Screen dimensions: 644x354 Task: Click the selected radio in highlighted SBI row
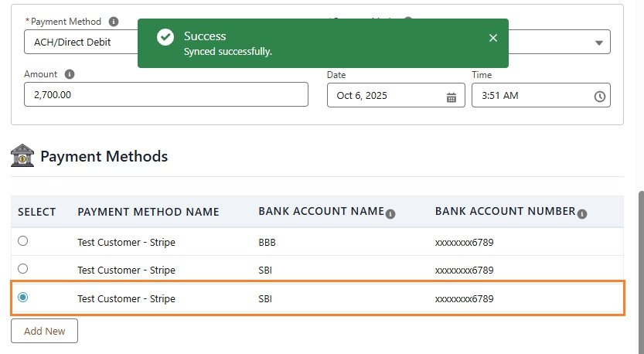(23, 298)
